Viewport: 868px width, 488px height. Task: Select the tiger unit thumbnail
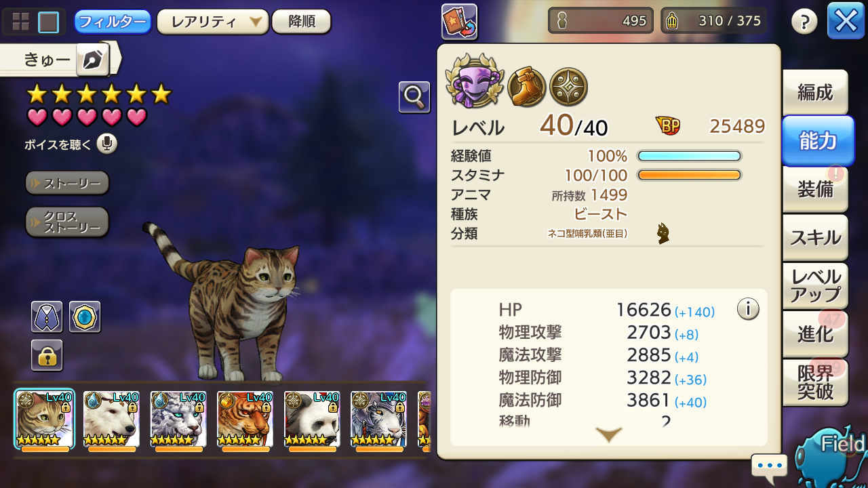point(245,420)
